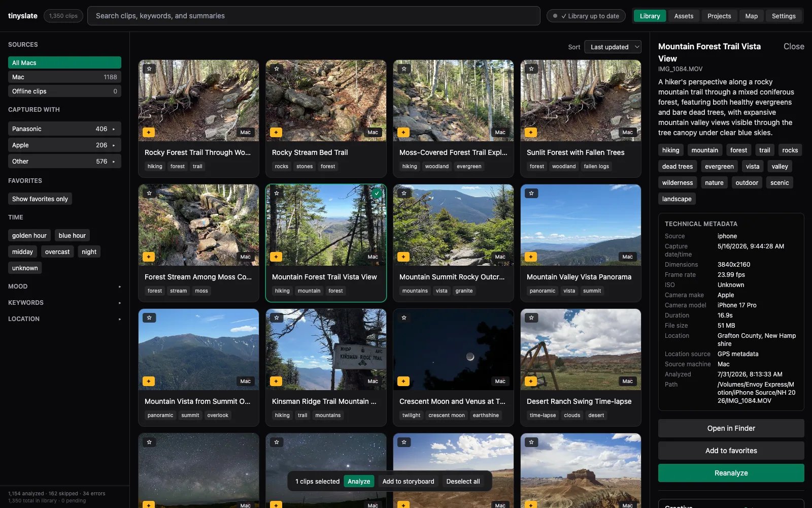The image size is (812, 508).
Task: Switch to the Library tab
Action: [650, 16]
